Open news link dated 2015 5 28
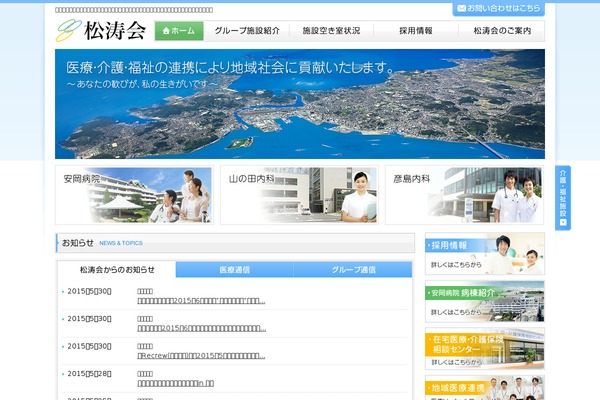600x400 pixels. (x=175, y=383)
